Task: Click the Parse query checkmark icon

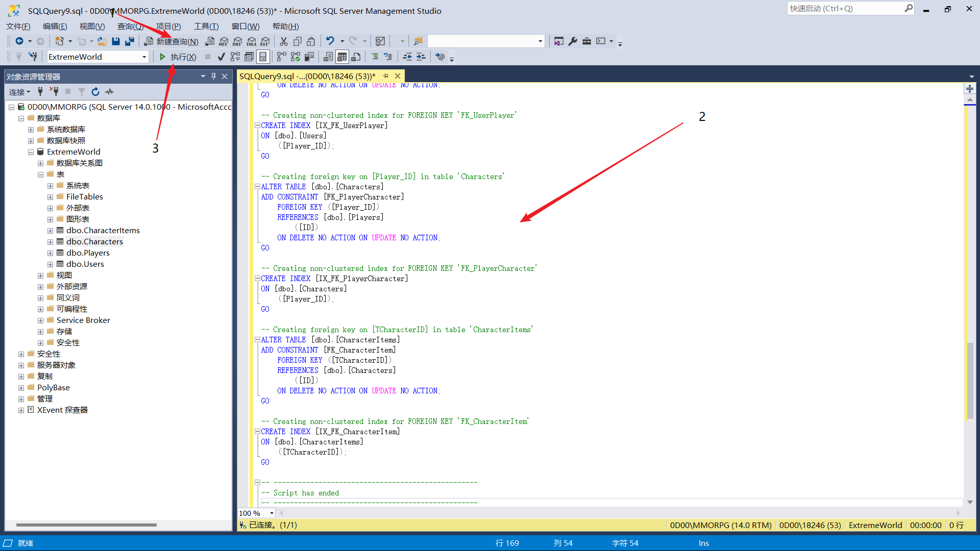Action: click(221, 57)
